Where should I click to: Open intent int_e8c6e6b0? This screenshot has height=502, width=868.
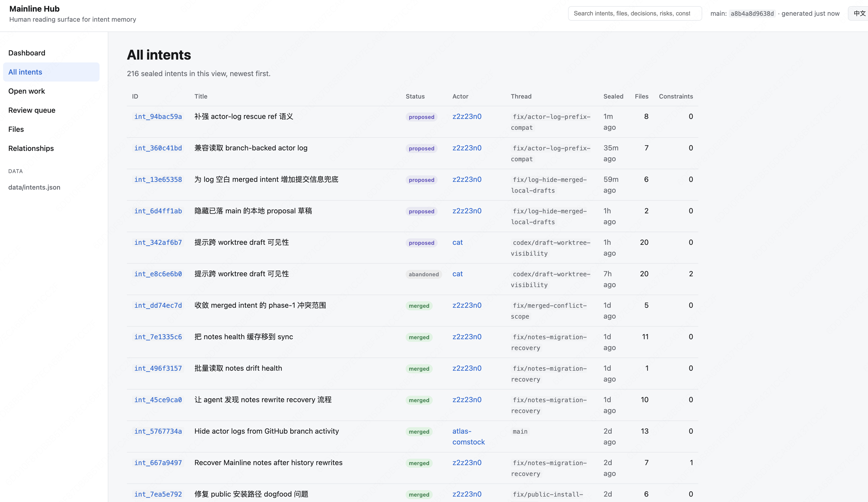coord(158,274)
